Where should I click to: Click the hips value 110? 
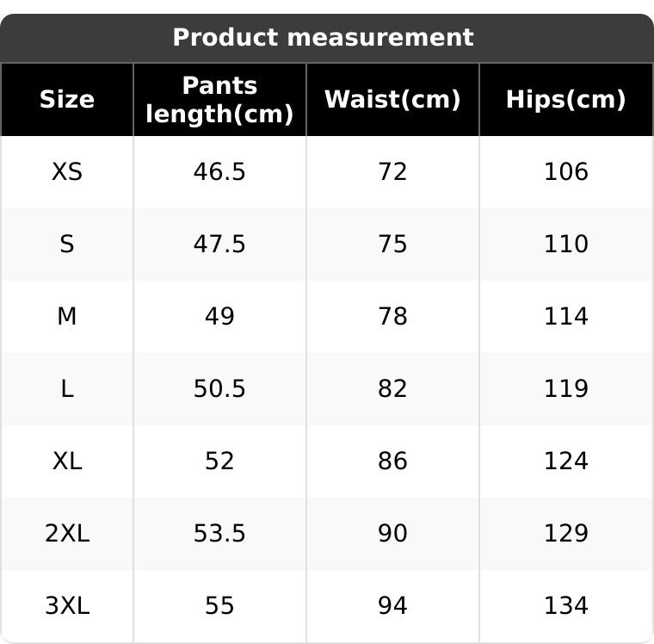coord(565,245)
